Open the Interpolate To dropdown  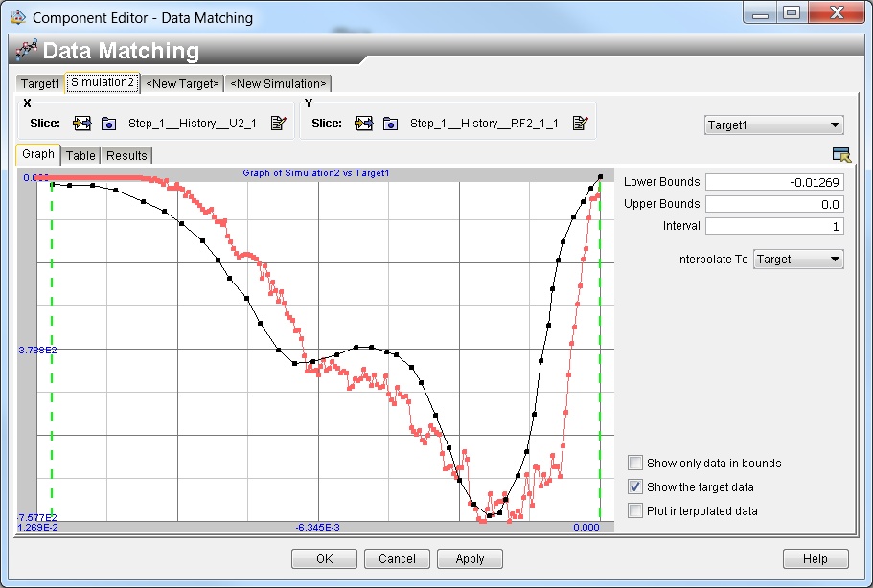(x=798, y=260)
